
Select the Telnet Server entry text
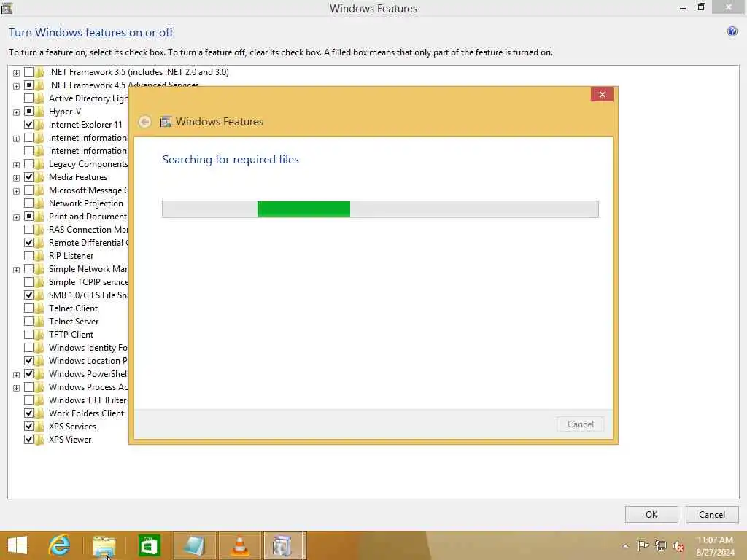click(74, 322)
